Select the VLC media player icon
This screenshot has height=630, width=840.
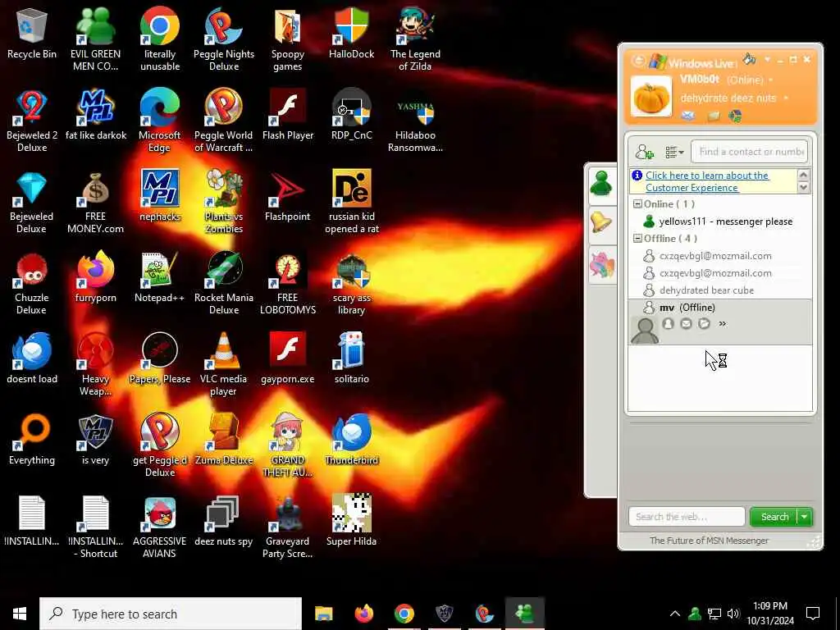tap(224, 364)
